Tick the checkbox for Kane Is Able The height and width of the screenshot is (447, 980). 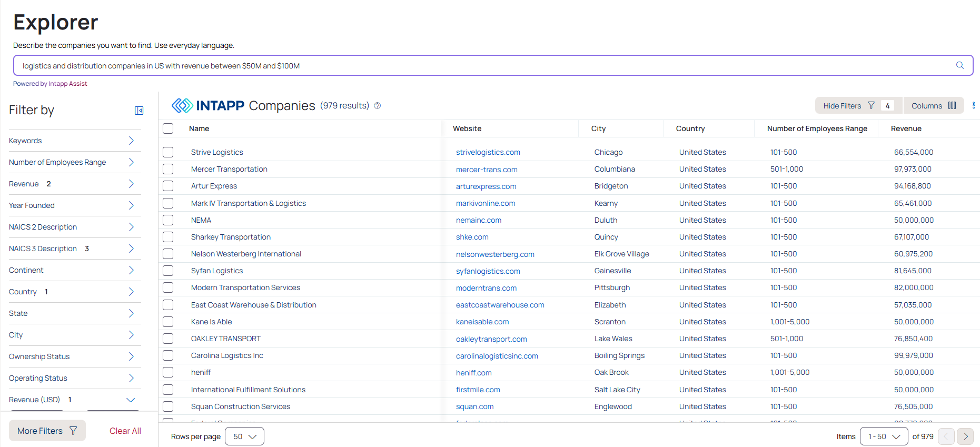click(168, 322)
